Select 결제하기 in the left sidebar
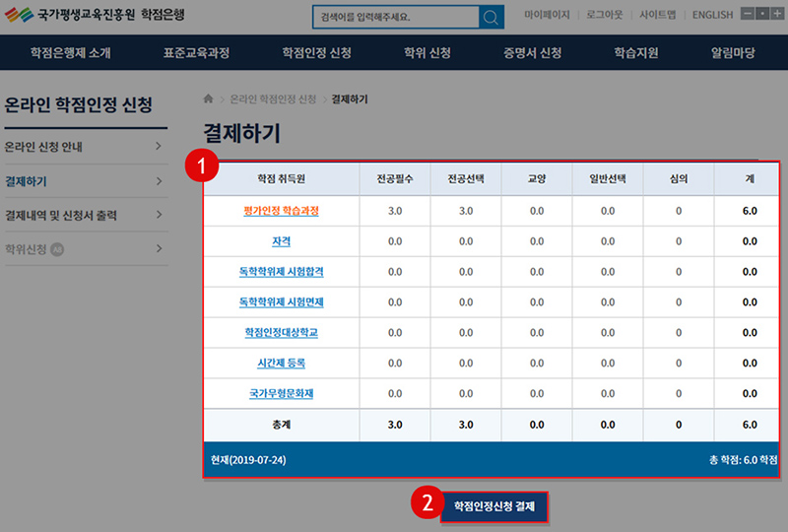This screenshot has width=788, height=532. coord(27,181)
